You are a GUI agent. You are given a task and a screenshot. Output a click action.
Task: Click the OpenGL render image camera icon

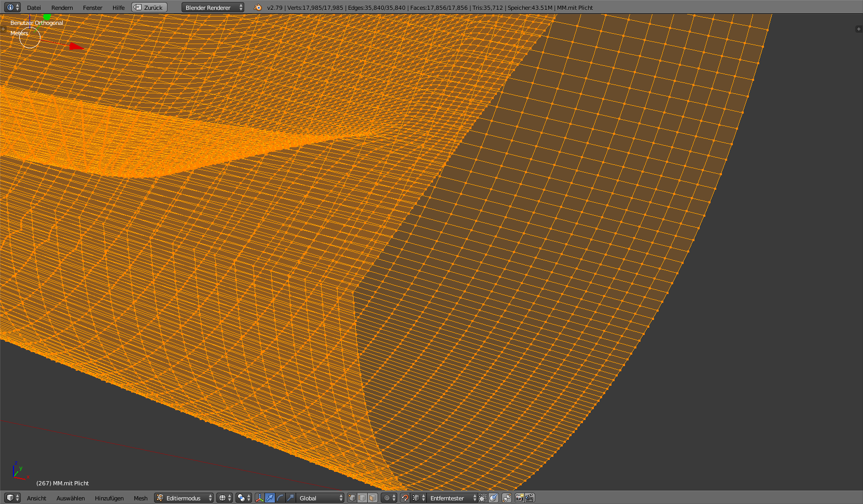tap(519, 498)
